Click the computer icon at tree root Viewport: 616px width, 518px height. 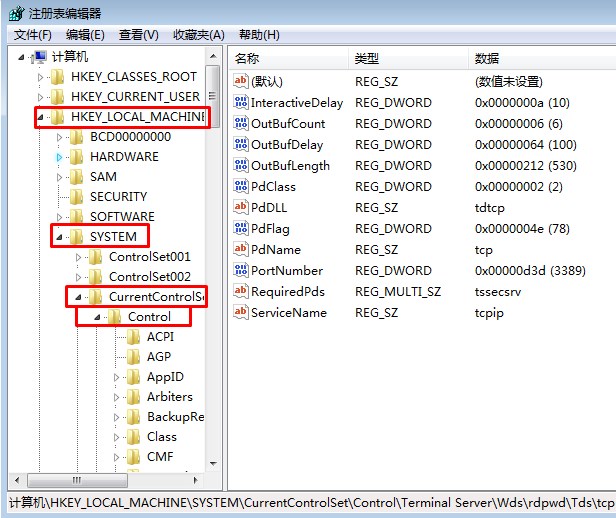click(39, 57)
